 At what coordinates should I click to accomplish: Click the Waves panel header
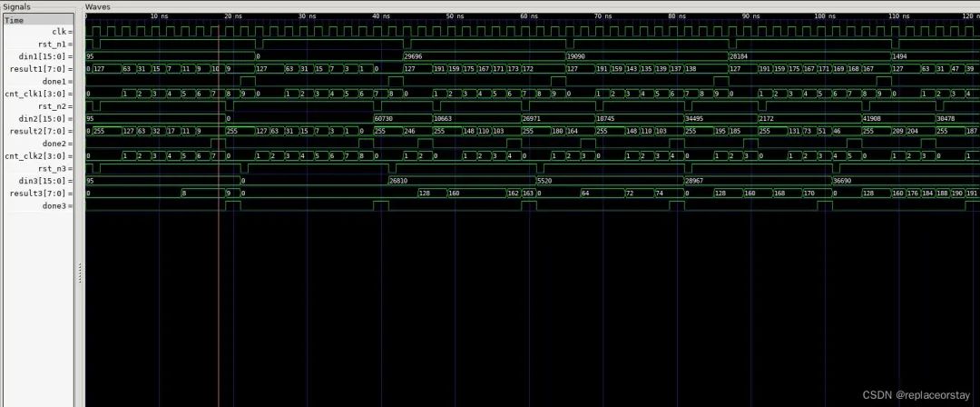tap(98, 6)
